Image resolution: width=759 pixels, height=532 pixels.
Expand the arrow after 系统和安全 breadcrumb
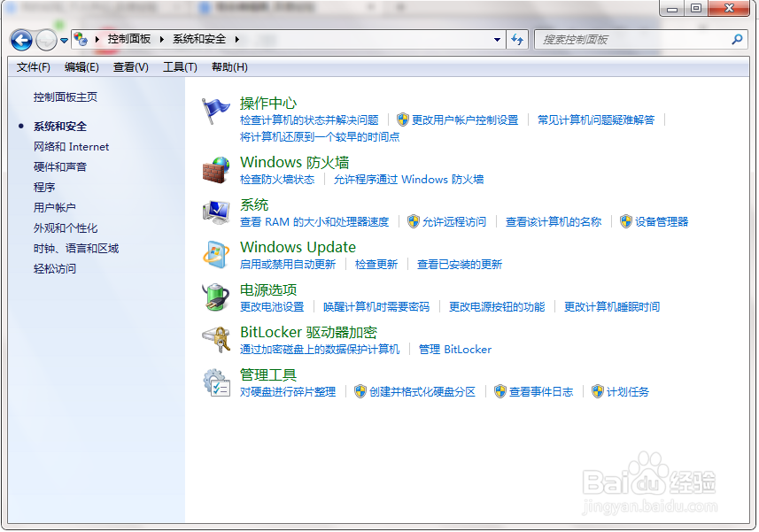pyautogui.click(x=237, y=39)
